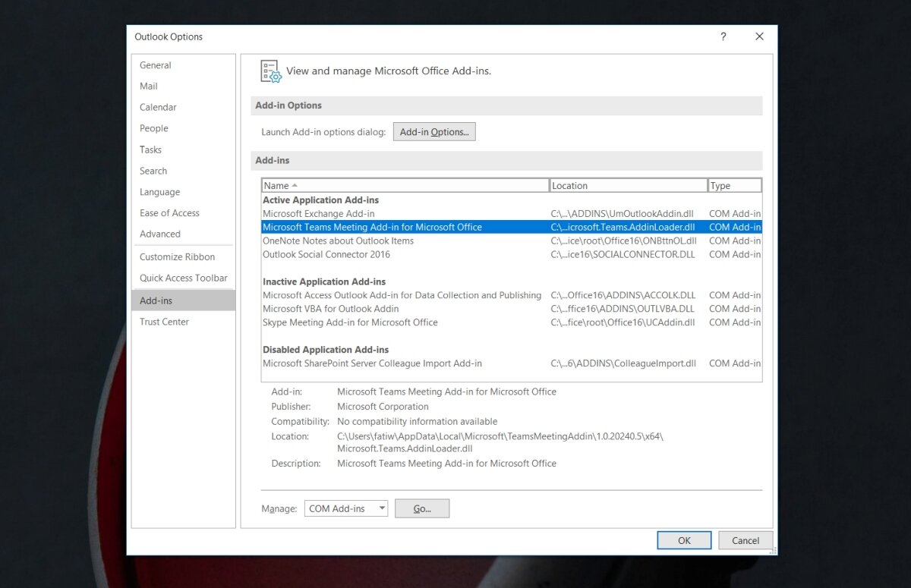Click Cancel to dismiss dialog
911x588 pixels.
click(x=745, y=541)
